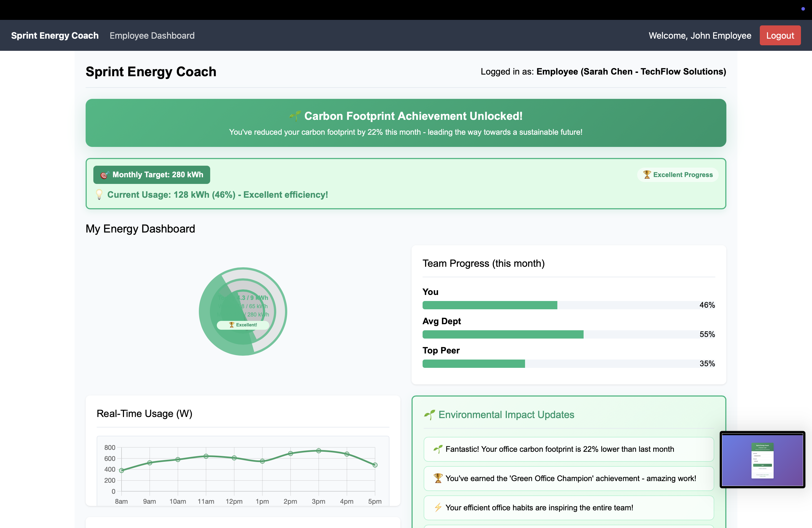
Task: Click the lightning bolt icon in office habits update
Action: (x=438, y=508)
